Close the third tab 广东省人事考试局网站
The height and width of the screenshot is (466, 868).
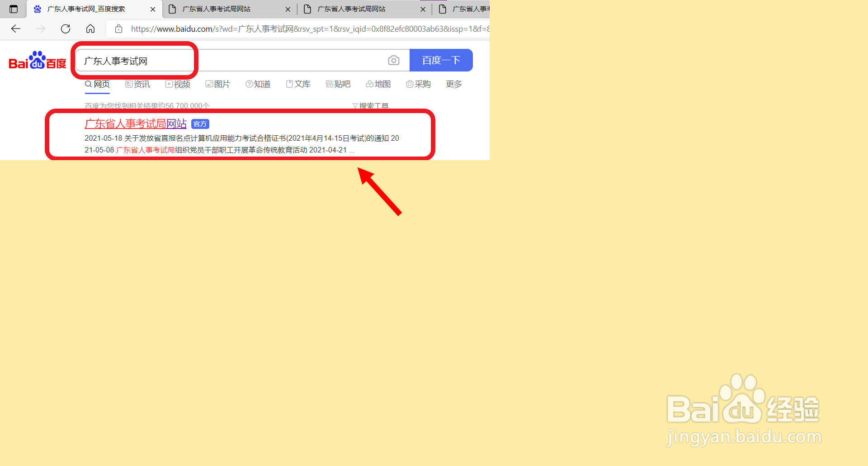point(423,9)
